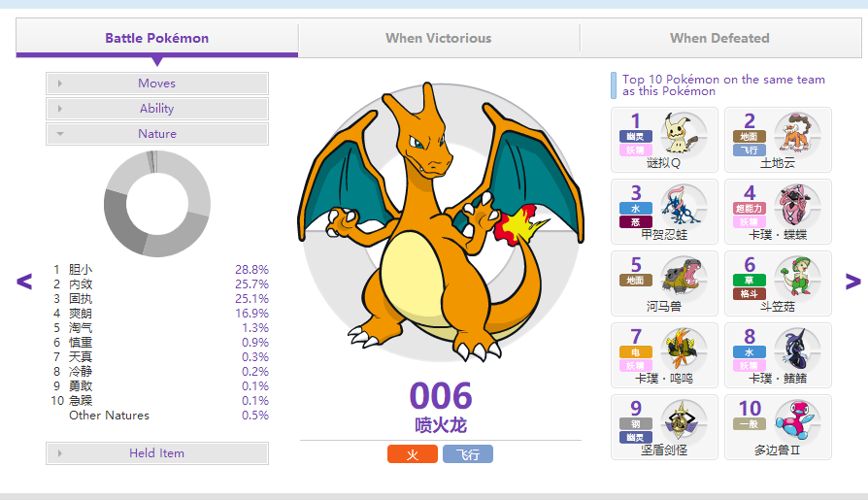This screenshot has height=500, width=868.
Task: Open rank 5 Hippowdon teammate icon
Action: click(685, 278)
